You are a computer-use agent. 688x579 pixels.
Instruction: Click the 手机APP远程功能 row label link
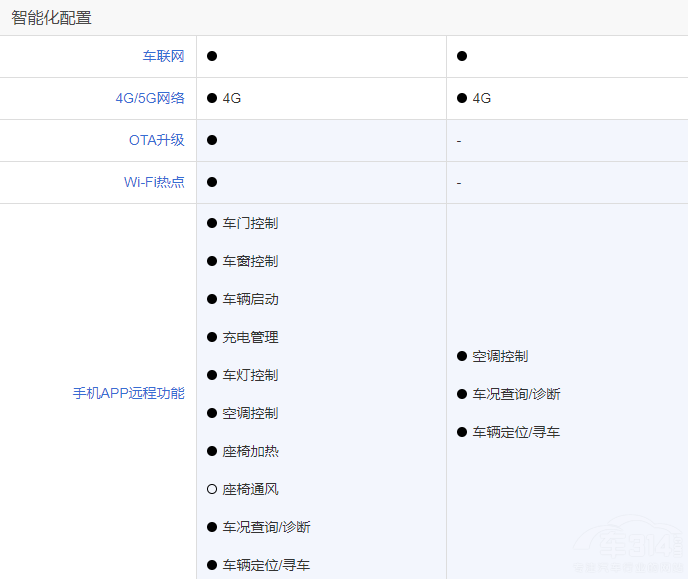click(x=128, y=393)
